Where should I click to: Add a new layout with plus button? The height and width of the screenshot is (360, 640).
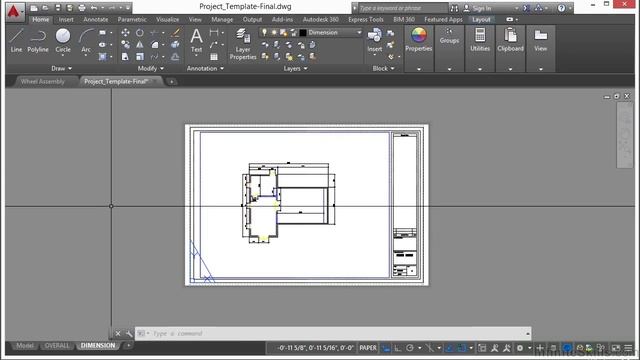pyautogui.click(x=128, y=345)
